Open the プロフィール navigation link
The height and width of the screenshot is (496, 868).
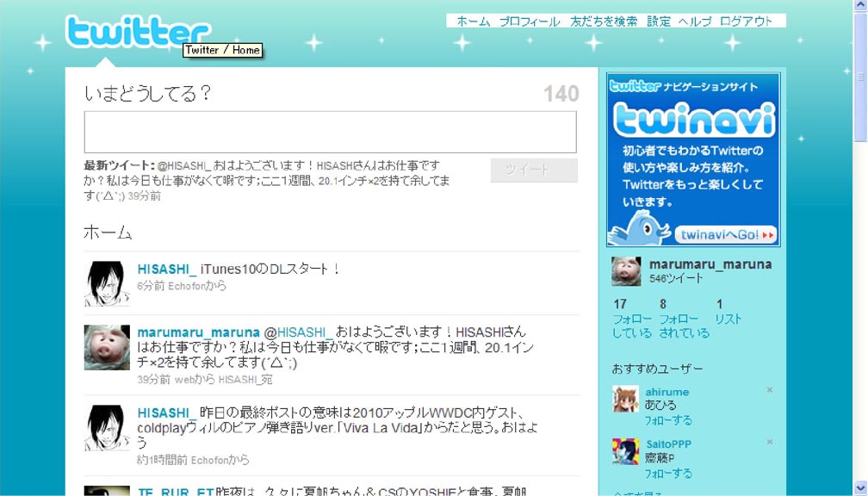pos(530,22)
